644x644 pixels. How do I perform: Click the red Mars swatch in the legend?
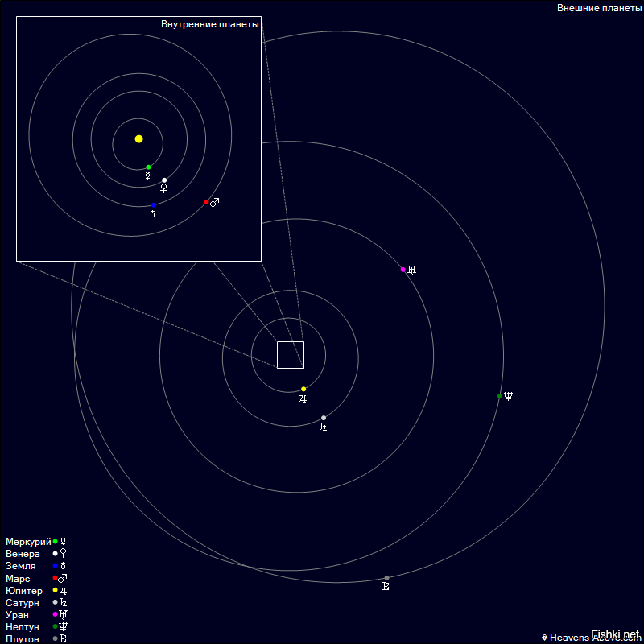(x=55, y=578)
